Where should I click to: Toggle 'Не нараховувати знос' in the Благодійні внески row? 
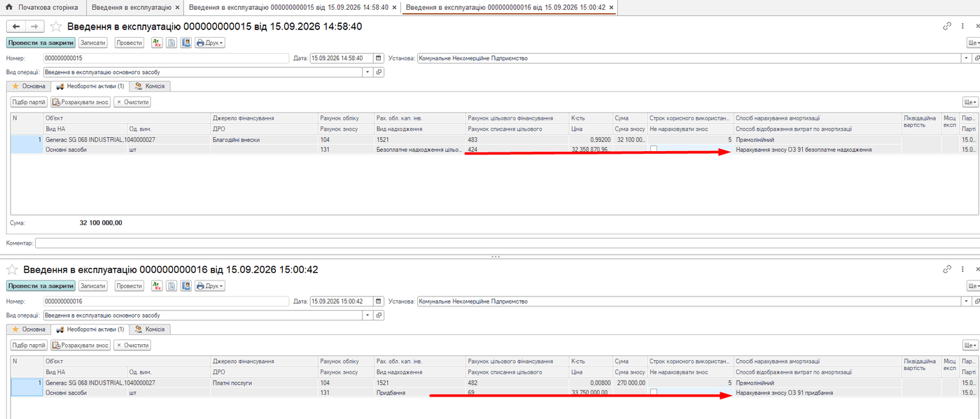[x=654, y=149]
